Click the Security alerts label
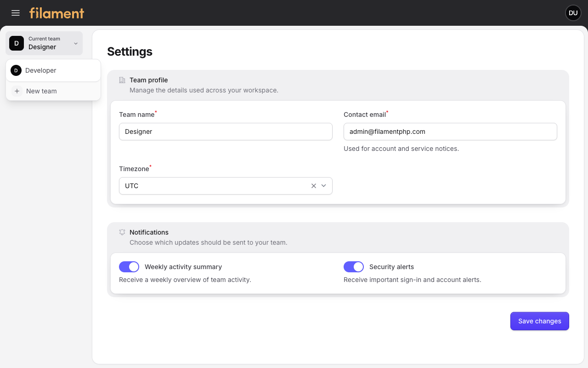588x368 pixels. click(392, 267)
